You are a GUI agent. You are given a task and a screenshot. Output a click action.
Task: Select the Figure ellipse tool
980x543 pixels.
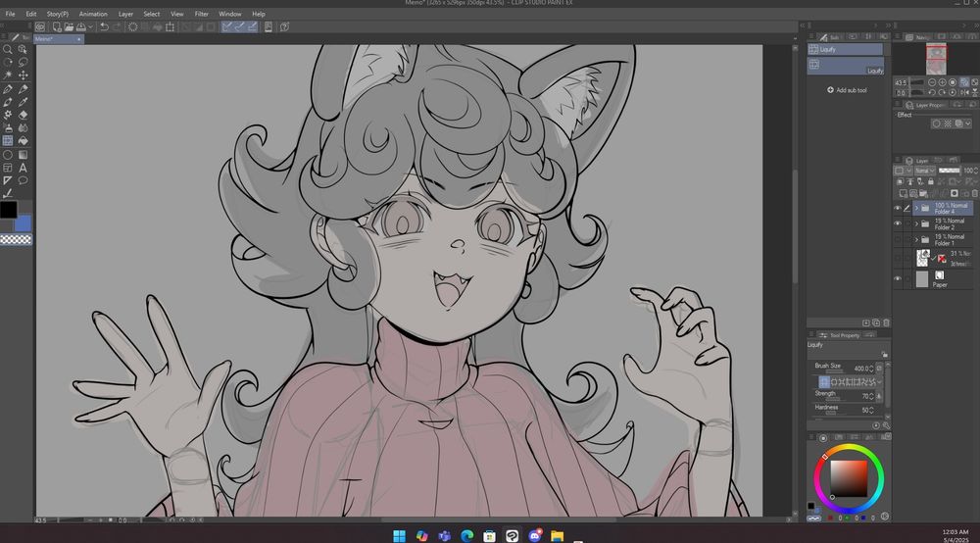(8, 154)
